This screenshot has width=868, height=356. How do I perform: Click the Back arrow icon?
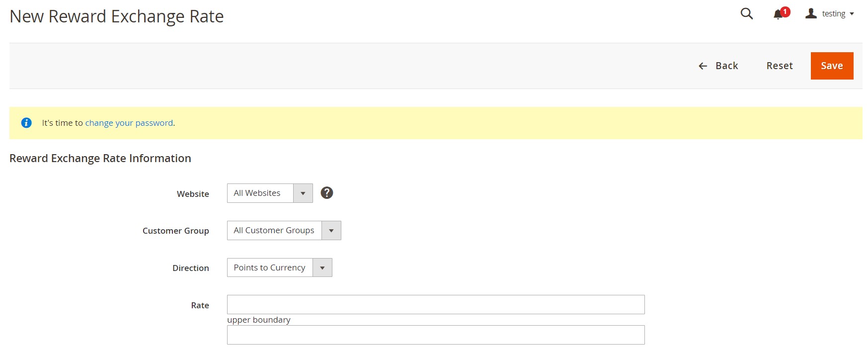click(x=703, y=66)
